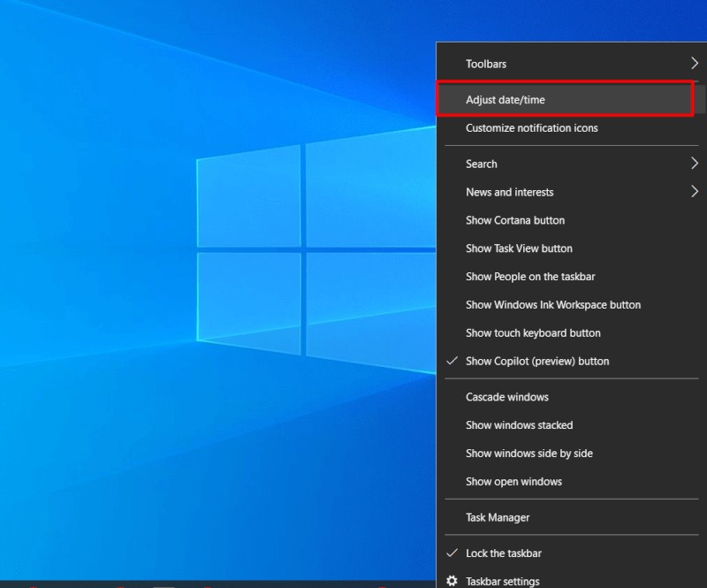The width and height of the screenshot is (707, 588).
Task: Open Taskbar settings
Action: tap(571, 579)
